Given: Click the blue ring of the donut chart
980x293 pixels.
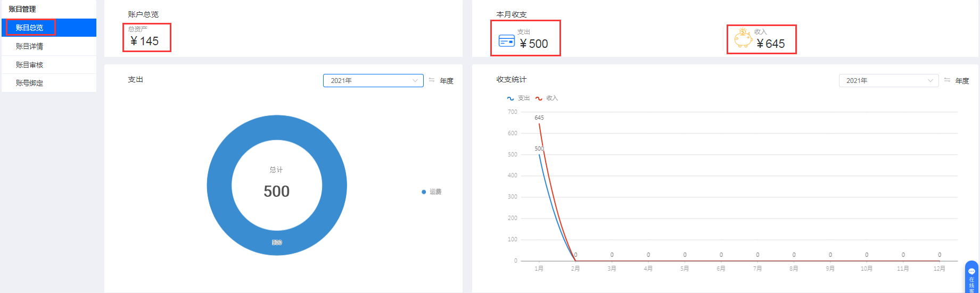Looking at the screenshot, I should (x=219, y=186).
